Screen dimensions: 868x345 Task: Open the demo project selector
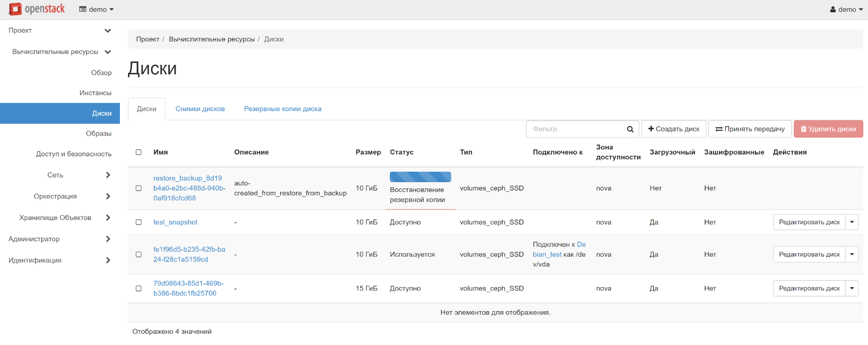tap(96, 10)
